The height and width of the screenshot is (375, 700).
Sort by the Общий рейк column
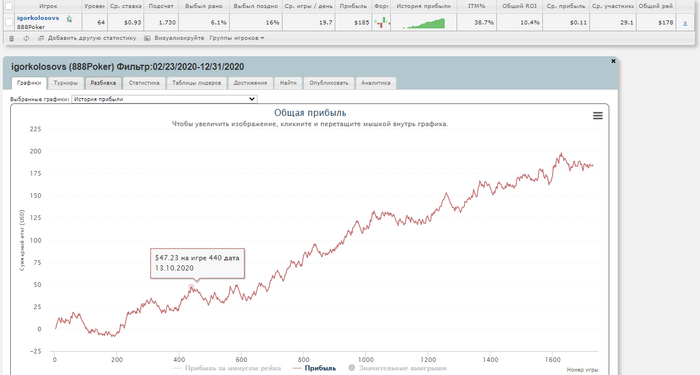coord(656,6)
